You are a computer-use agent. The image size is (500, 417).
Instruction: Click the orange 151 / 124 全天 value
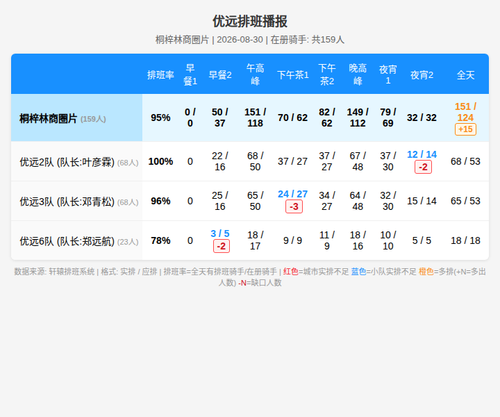(465, 112)
